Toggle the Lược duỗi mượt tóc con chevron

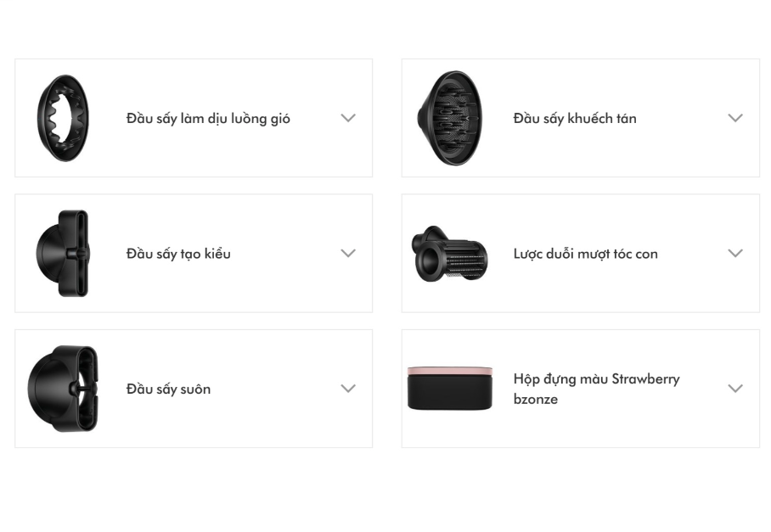pyautogui.click(x=735, y=253)
